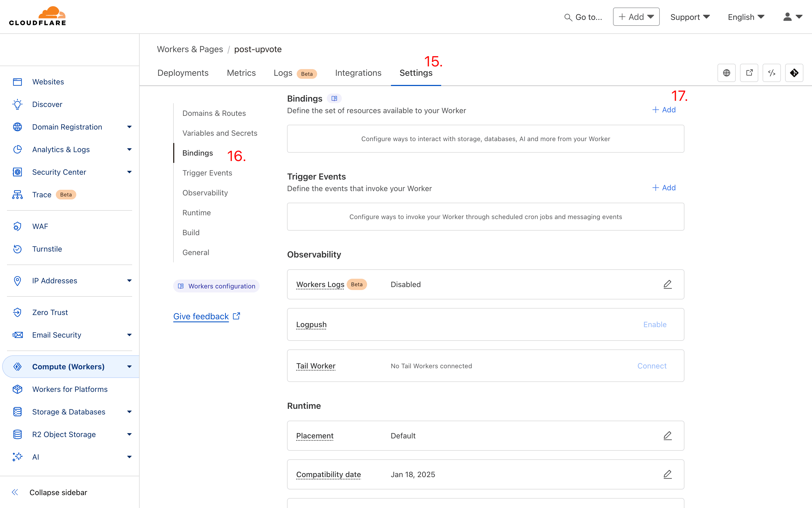The image size is (812, 508).
Task: Expand the Email Security submenu arrow
Action: pyautogui.click(x=129, y=335)
